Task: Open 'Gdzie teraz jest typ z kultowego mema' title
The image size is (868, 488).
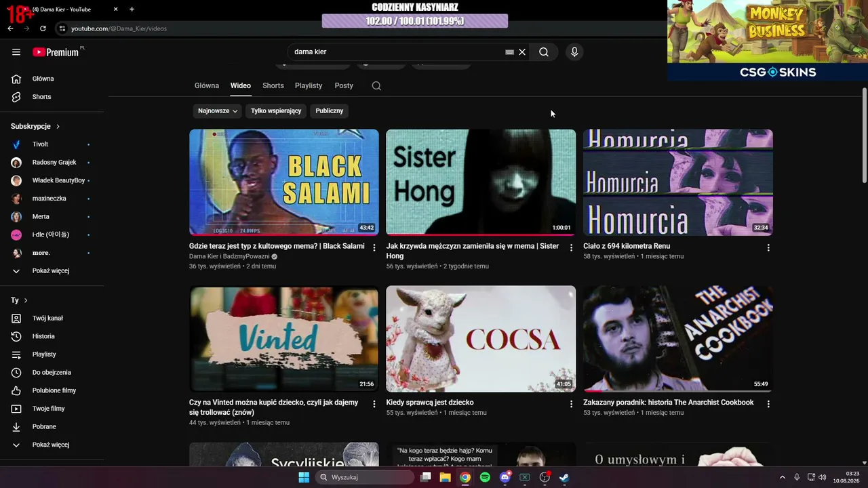Action: 277,247
